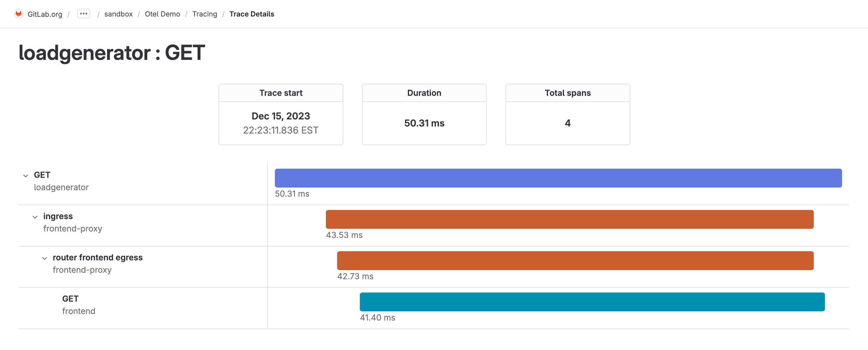Click the loadgenerator service name label
The image size is (868, 350).
click(x=61, y=188)
